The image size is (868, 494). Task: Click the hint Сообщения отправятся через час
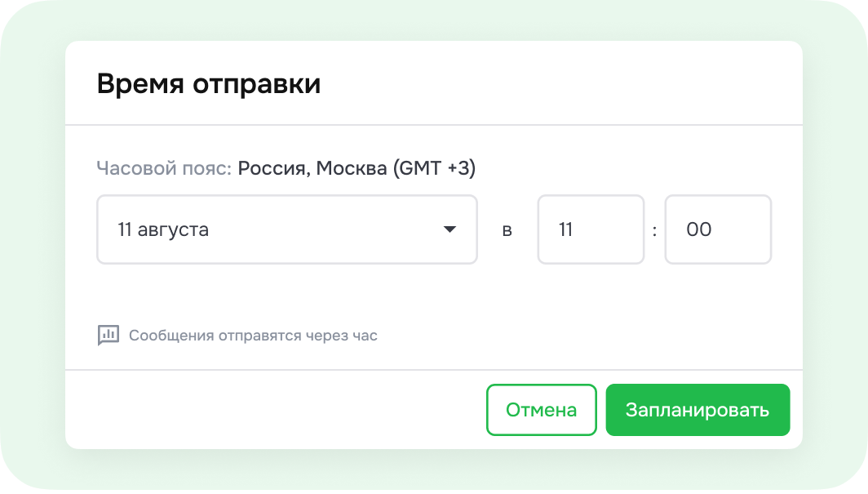coord(253,335)
